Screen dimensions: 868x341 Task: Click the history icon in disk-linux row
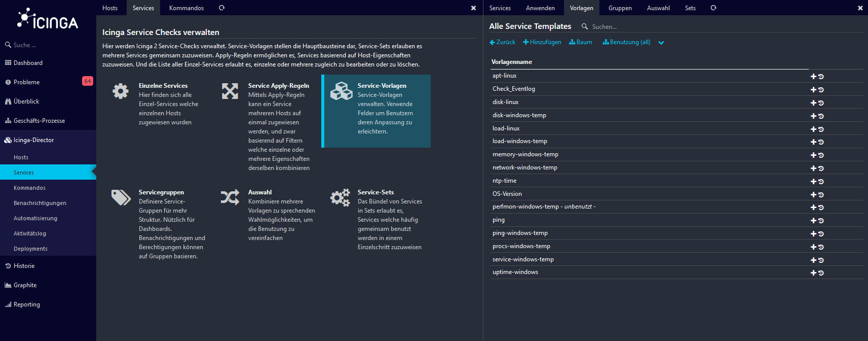click(821, 103)
